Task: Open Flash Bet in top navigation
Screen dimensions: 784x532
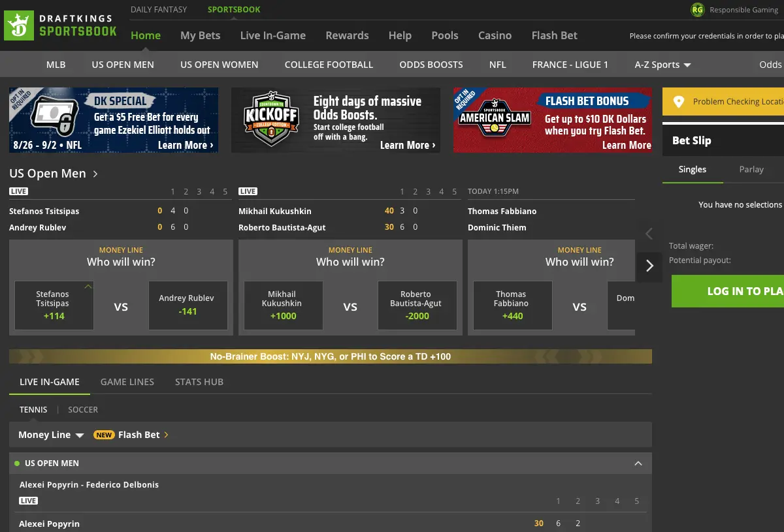Action: (555, 35)
